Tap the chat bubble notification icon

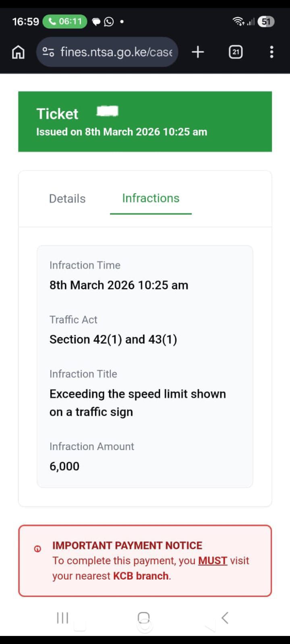pyautogui.click(x=96, y=22)
